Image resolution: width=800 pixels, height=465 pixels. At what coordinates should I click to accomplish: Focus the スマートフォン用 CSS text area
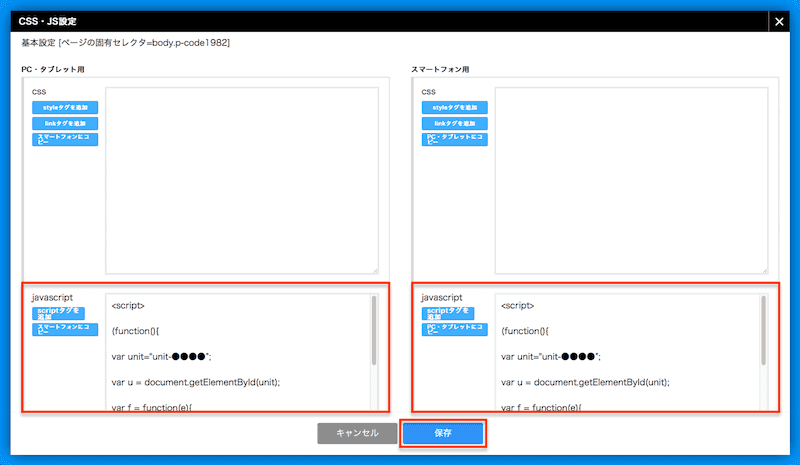coord(632,181)
